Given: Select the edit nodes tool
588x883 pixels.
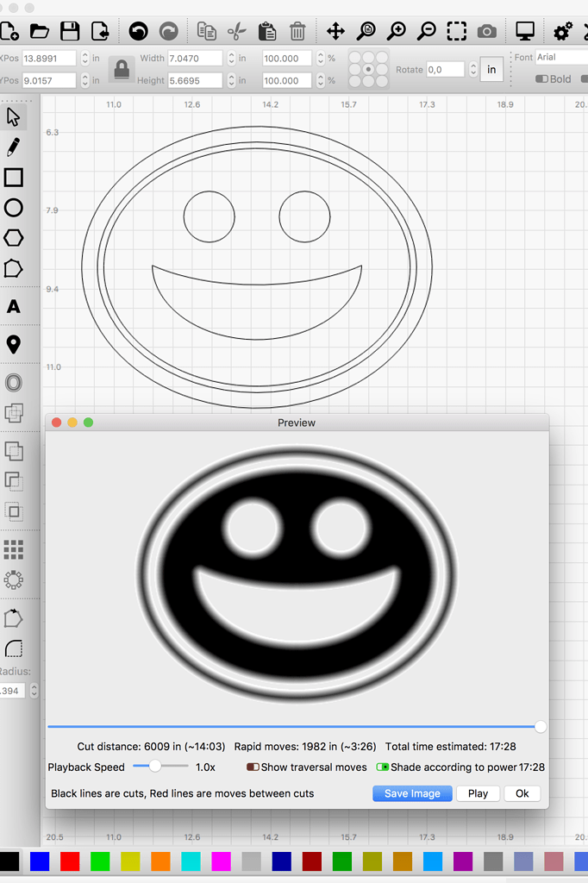Looking at the screenshot, I should pos(14,269).
